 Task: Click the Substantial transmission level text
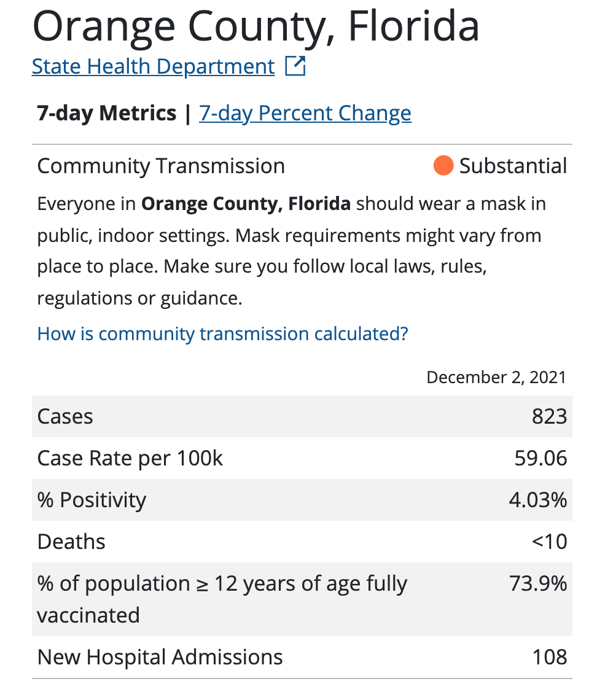[513, 166]
